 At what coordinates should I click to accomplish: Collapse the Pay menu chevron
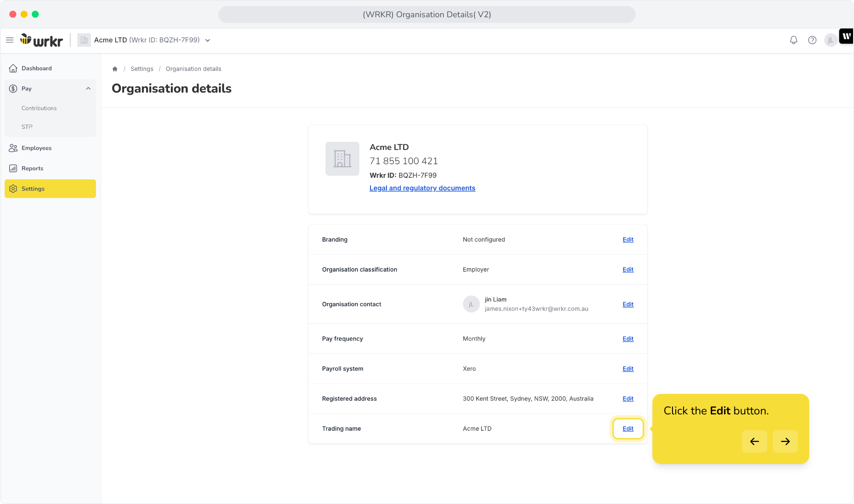click(x=88, y=89)
